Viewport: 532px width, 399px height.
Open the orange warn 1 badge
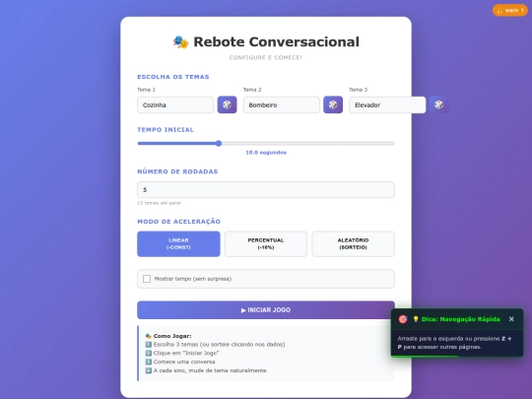(510, 10)
